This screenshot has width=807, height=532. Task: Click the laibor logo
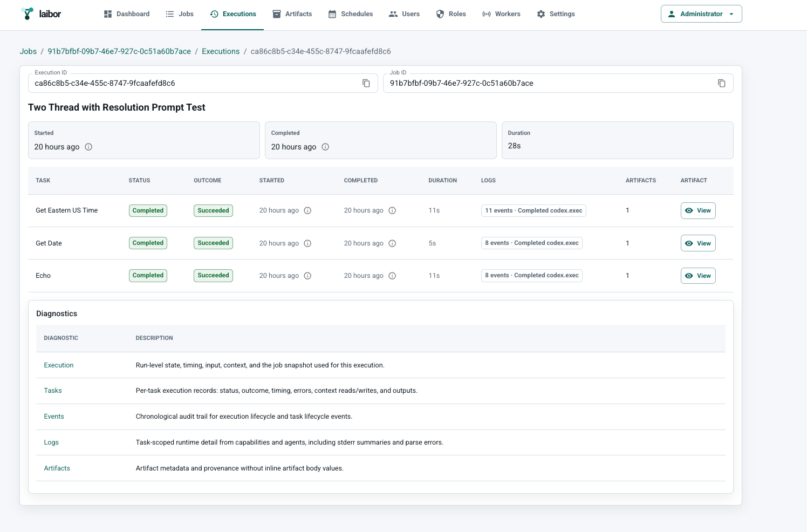coord(41,14)
